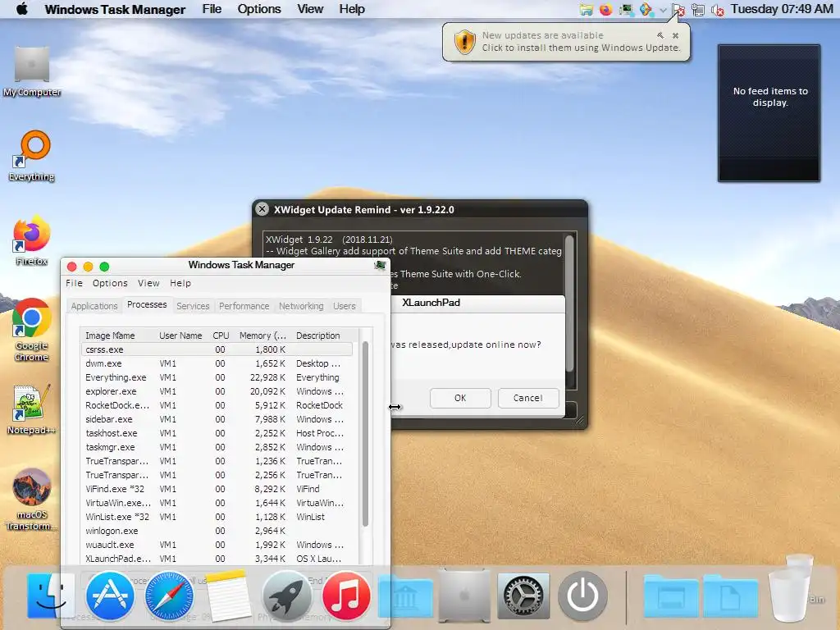Open macOS Transformation desktop icon
Screen dimensions: 840x630
(32, 500)
